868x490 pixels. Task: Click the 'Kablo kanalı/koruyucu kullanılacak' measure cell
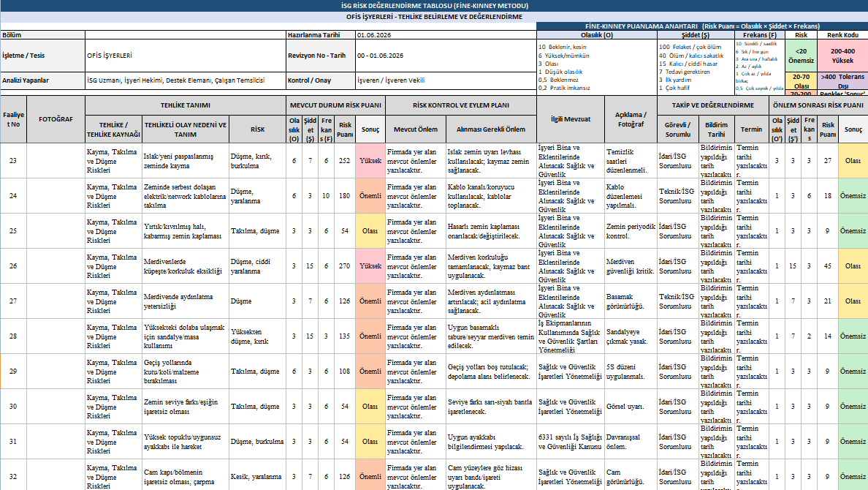(491, 196)
